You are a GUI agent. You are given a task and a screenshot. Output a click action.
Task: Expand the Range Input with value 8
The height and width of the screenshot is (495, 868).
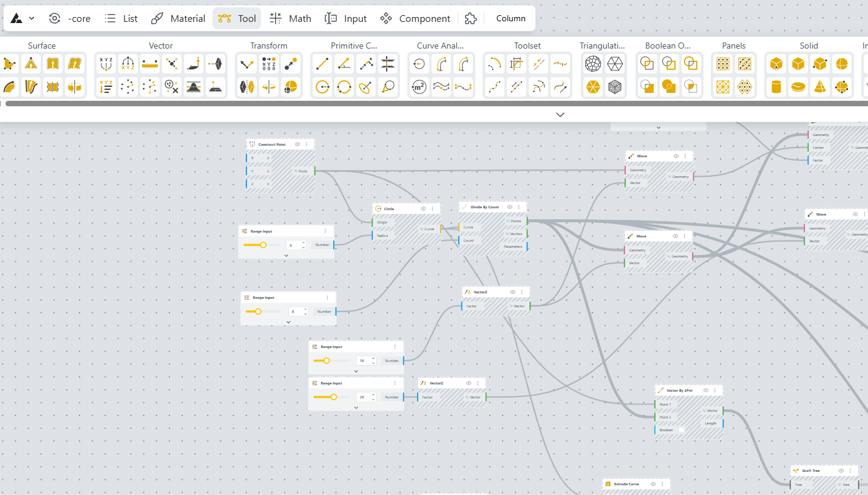288,321
